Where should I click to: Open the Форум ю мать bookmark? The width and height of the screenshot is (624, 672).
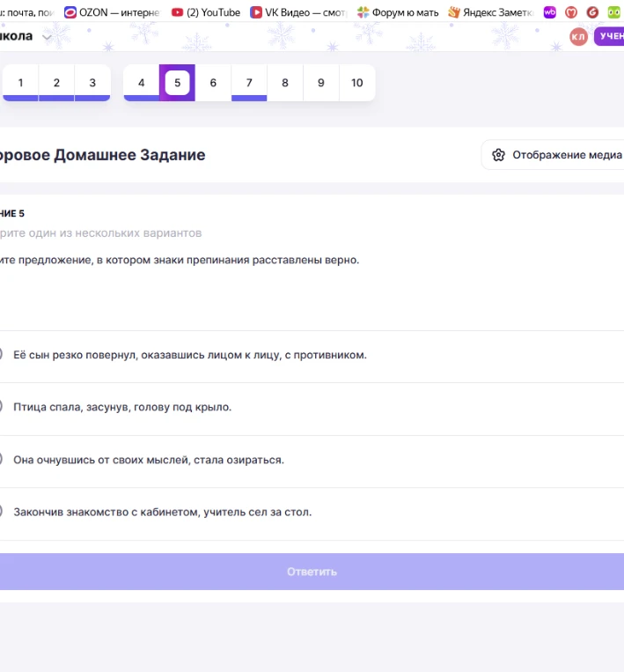click(398, 12)
